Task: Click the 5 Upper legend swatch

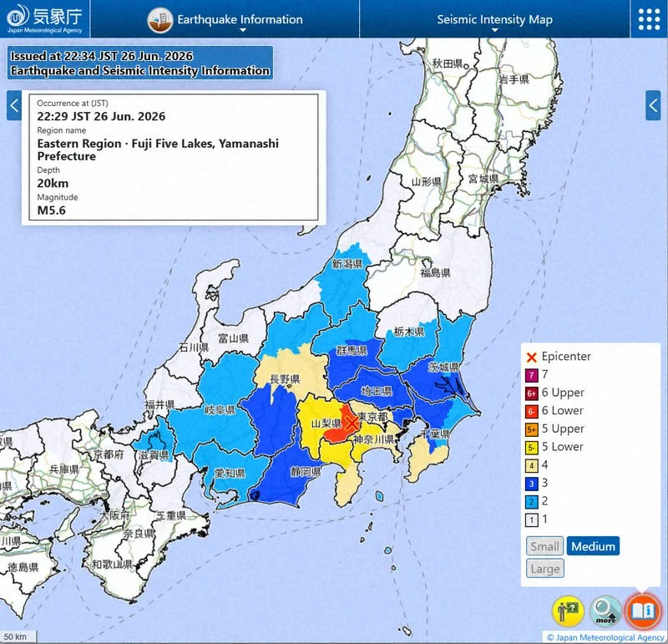Action: coord(531,429)
